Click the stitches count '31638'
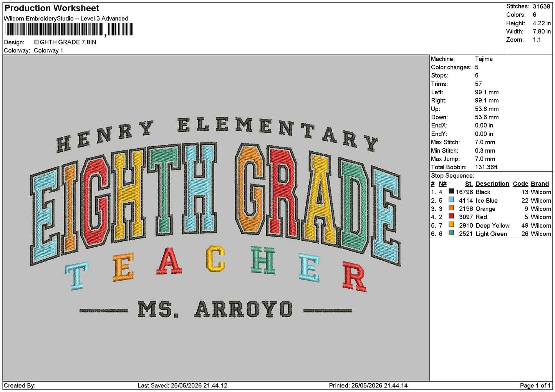555x392 pixels. pyautogui.click(x=541, y=7)
